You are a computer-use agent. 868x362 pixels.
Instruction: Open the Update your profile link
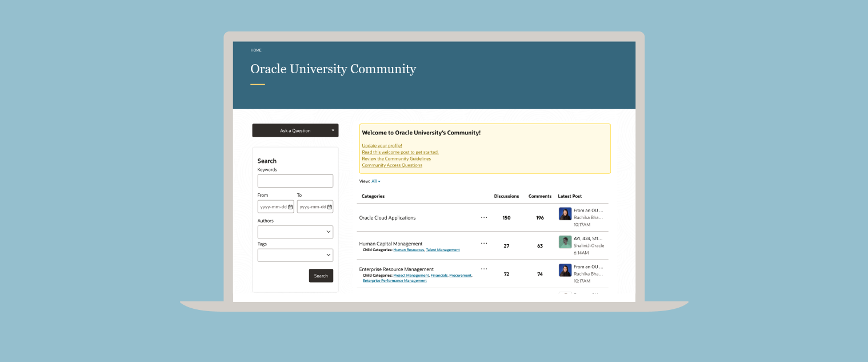coord(382,146)
